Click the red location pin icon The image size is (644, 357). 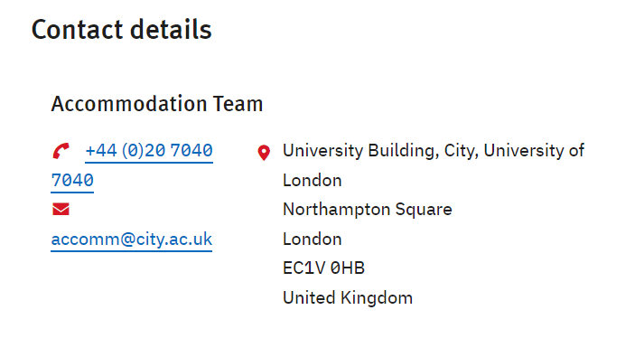[x=264, y=153]
